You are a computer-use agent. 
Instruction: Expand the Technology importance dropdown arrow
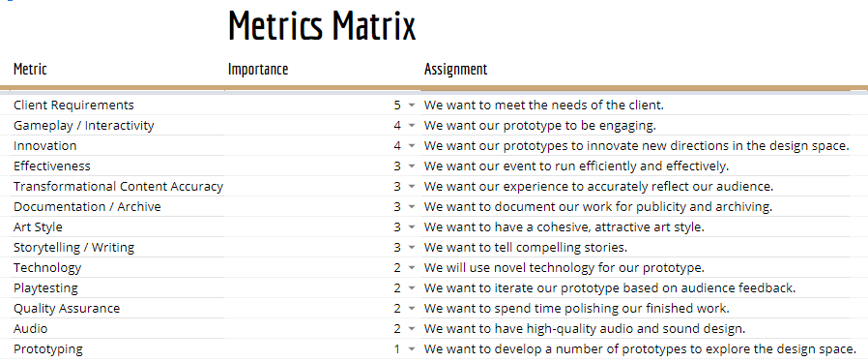(412, 268)
